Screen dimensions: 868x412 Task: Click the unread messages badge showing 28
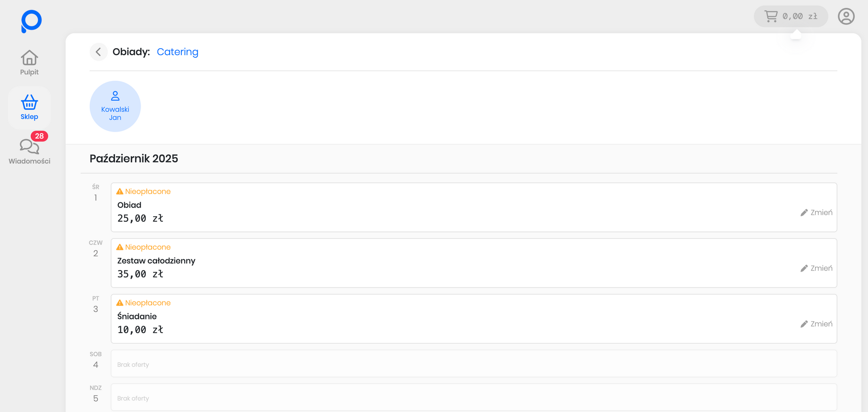tap(39, 136)
